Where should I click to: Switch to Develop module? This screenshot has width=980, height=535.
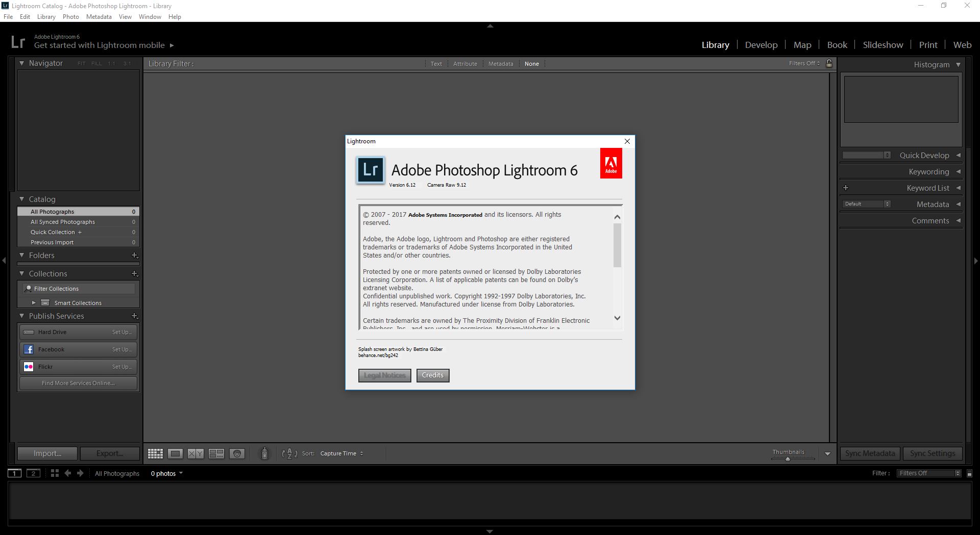tap(761, 45)
